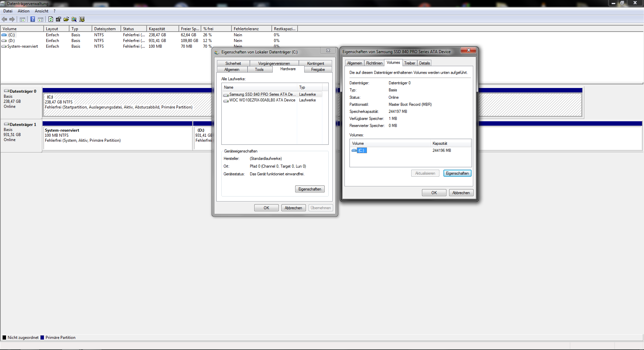Switch to the Details tab
Image resolution: width=644 pixels, height=350 pixels.
tap(424, 63)
